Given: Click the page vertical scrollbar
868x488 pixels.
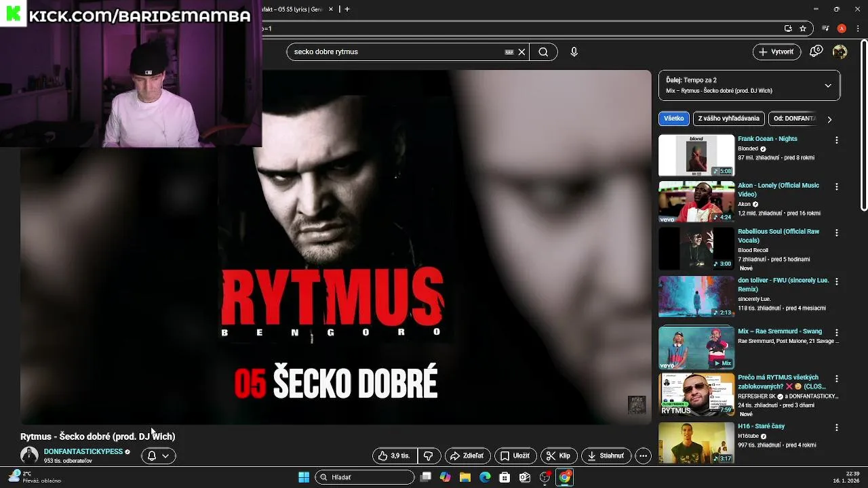Looking at the screenshot, I should (x=864, y=125).
